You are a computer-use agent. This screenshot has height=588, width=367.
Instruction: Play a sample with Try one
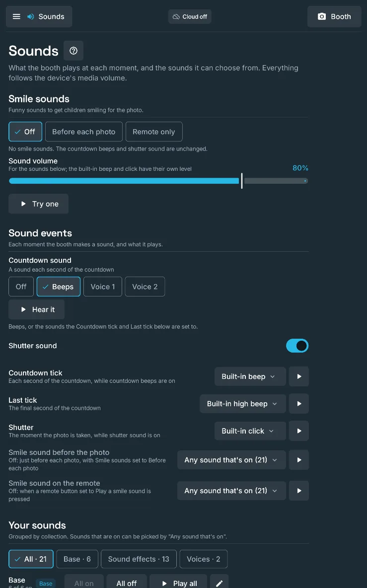(39, 204)
